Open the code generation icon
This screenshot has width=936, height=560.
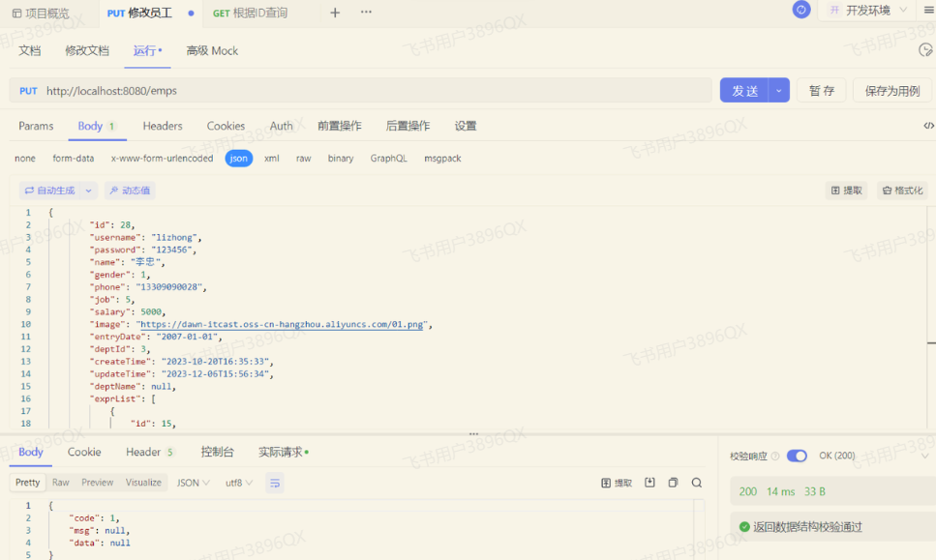pos(929,125)
